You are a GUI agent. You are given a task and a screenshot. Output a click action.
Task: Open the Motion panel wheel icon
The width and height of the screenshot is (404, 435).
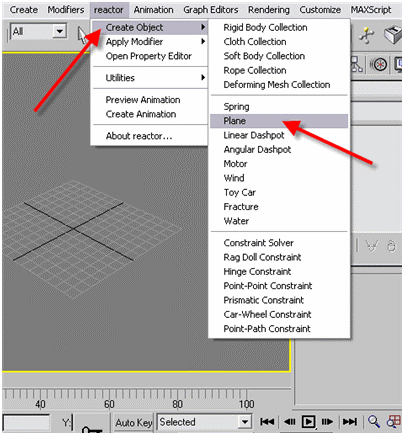[x=379, y=64]
